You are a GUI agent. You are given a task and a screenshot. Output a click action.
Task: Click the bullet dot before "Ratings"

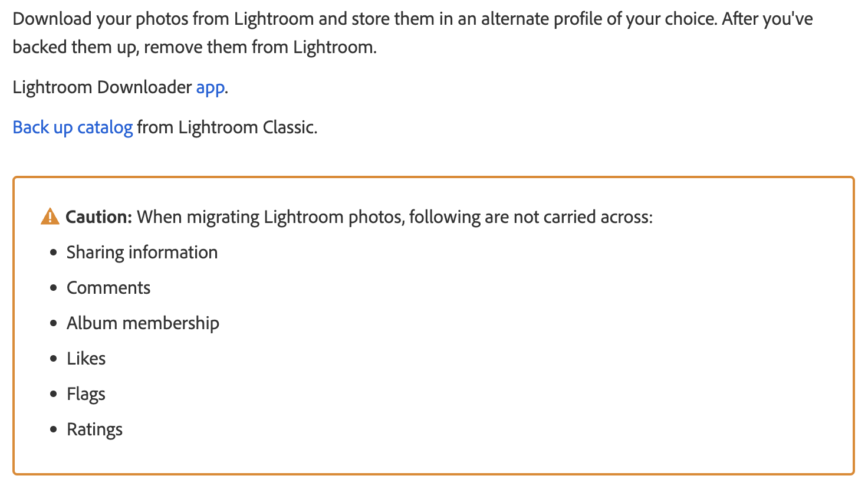(54, 429)
